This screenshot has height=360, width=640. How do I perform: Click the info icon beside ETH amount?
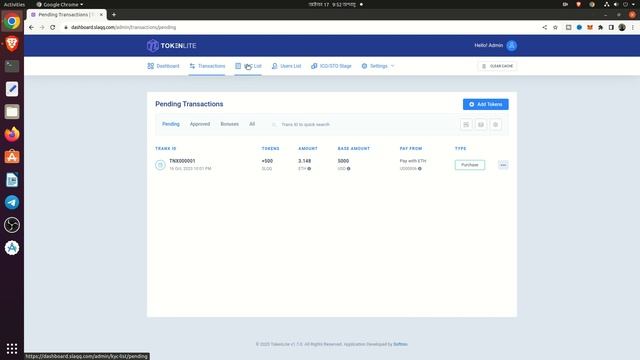[x=309, y=169]
